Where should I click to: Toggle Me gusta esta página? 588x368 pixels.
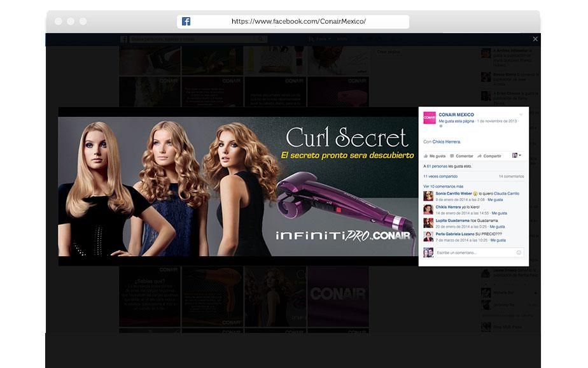[456, 121]
